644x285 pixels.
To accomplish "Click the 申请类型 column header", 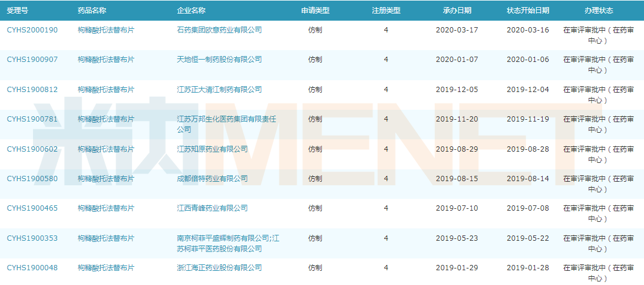I will (315, 11).
